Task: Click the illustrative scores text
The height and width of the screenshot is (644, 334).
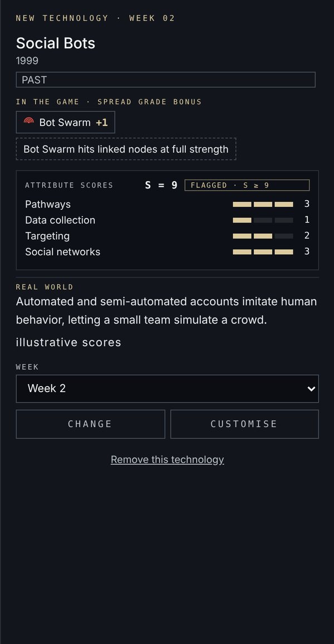Action: (68, 343)
